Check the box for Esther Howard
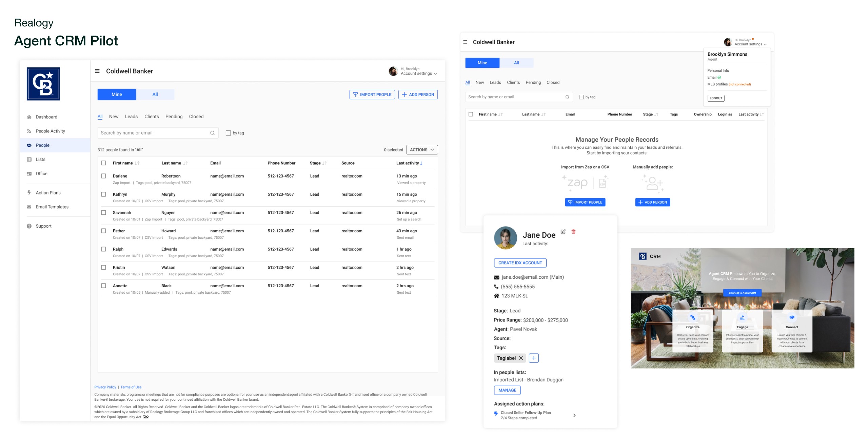Screen dimensions: 868x441 tap(104, 231)
